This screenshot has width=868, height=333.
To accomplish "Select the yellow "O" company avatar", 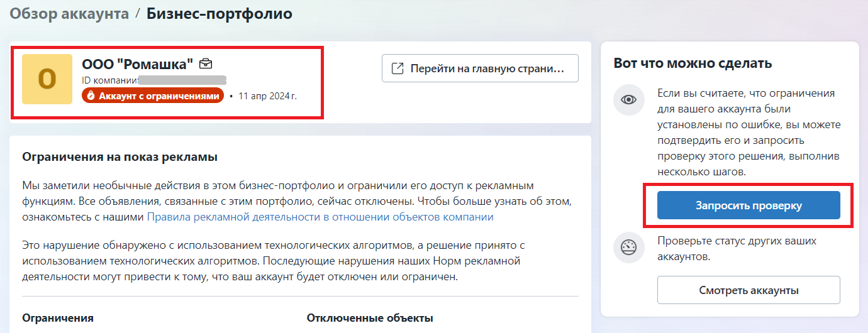I will (x=47, y=79).
